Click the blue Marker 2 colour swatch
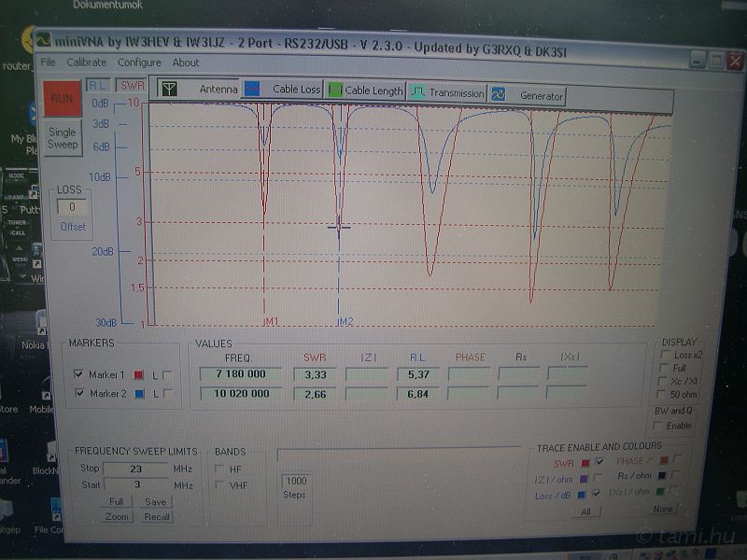Image resolution: width=747 pixels, height=560 pixels. 138,394
